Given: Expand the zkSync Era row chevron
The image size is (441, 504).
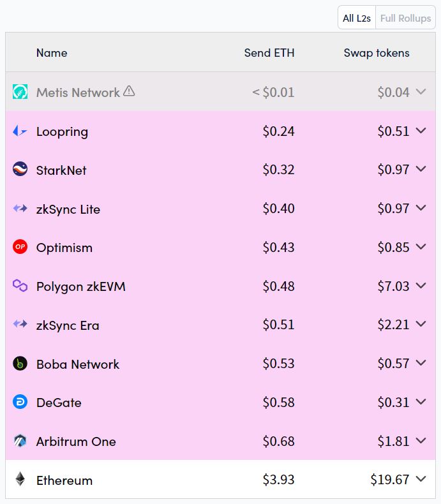Looking at the screenshot, I should [x=421, y=325].
